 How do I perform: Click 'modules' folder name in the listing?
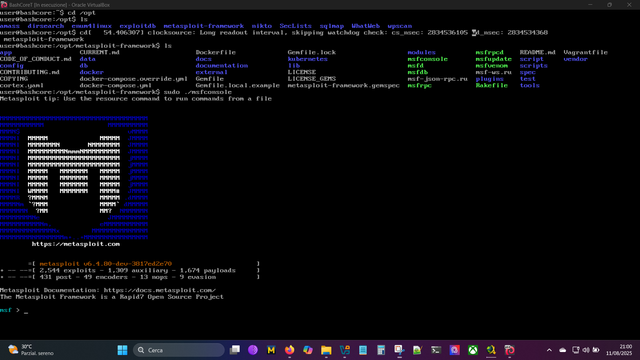pyautogui.click(x=421, y=52)
